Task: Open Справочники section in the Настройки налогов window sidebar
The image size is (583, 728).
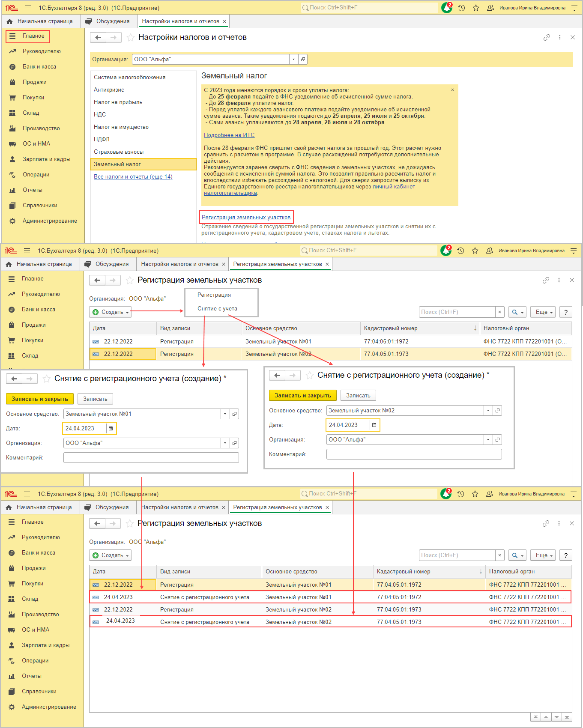Action: pyautogui.click(x=40, y=206)
